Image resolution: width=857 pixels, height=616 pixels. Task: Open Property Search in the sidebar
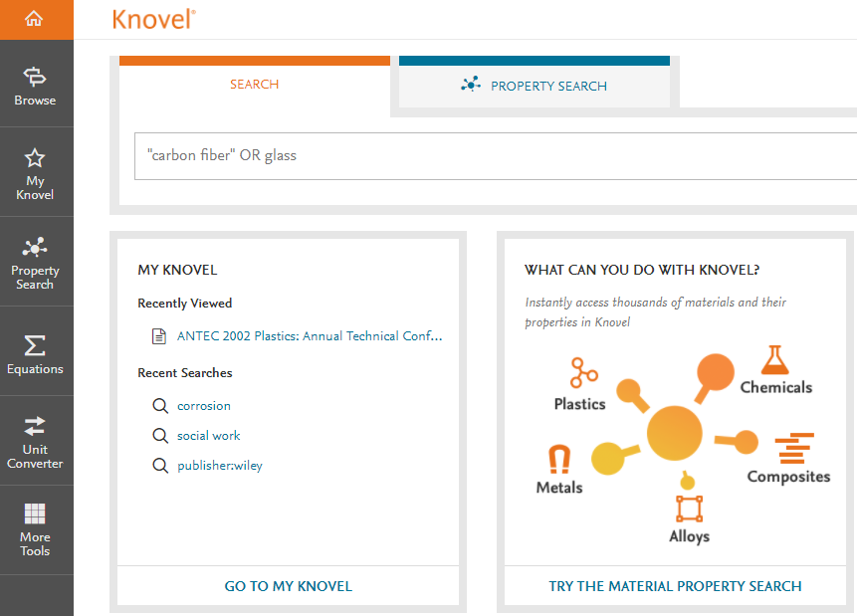35,263
